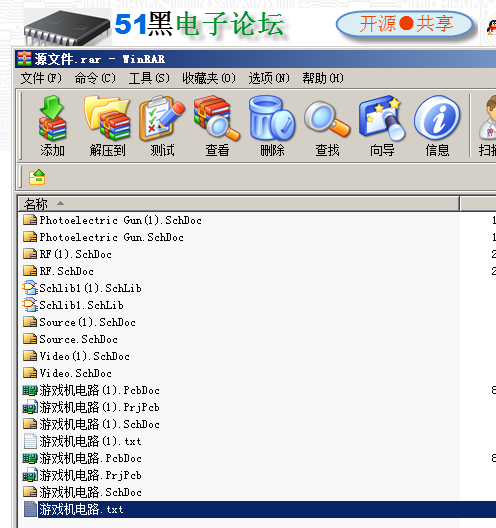This screenshot has width=496, height=528.
Task: Click the 游戏机电路.PcbDoc board icon
Action: point(30,458)
